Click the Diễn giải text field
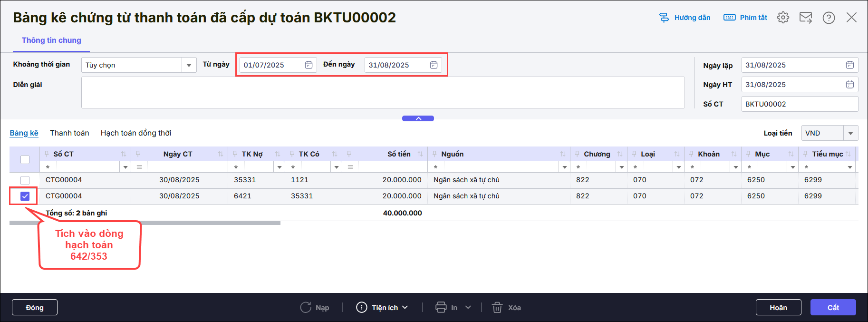The height and width of the screenshot is (322, 868). click(383, 93)
